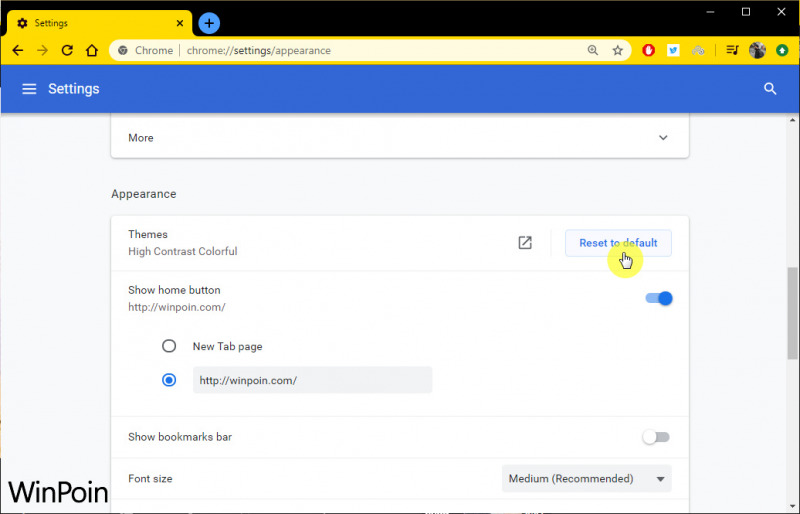Viewport: 800px width, 514px height.
Task: Open a new tab with plus button
Action: (x=209, y=23)
